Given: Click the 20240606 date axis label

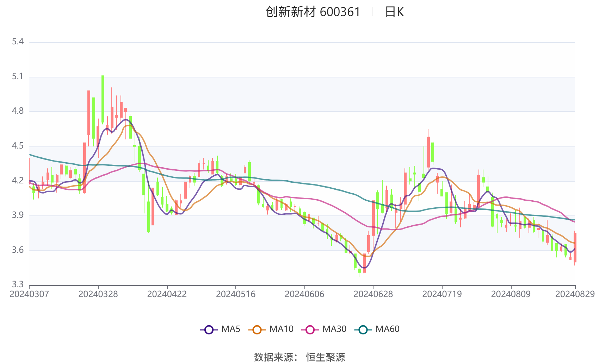Looking at the screenshot, I should click(x=304, y=294).
